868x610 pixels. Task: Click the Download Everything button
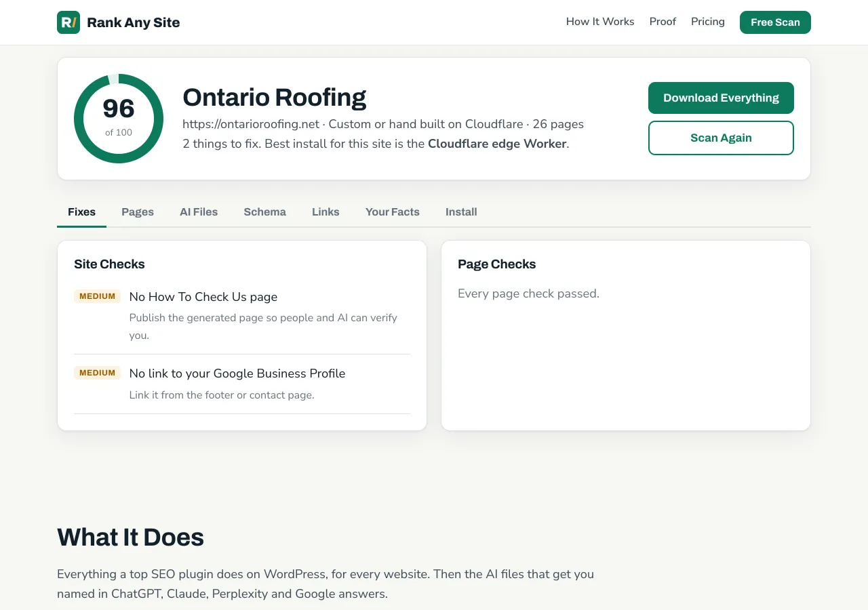click(x=721, y=98)
